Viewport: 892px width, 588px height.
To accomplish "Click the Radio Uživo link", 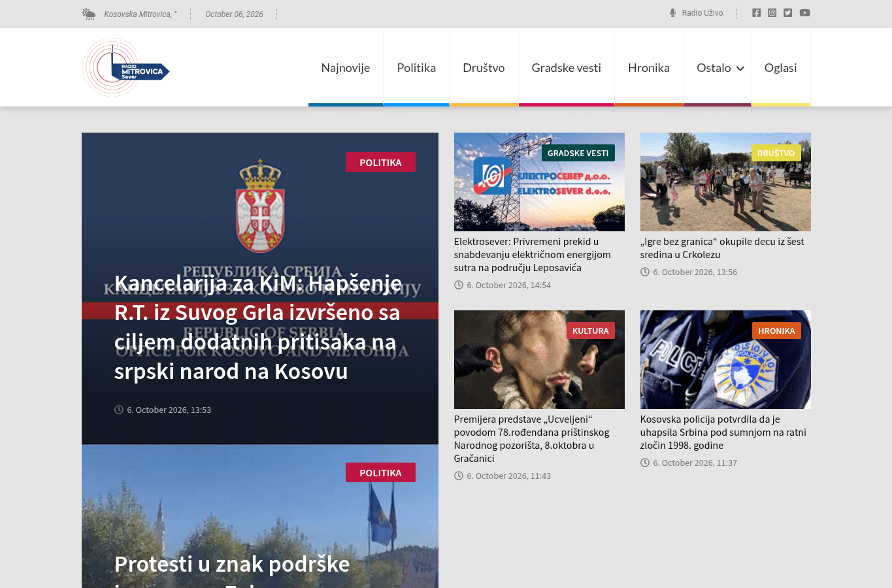I will click(x=702, y=13).
